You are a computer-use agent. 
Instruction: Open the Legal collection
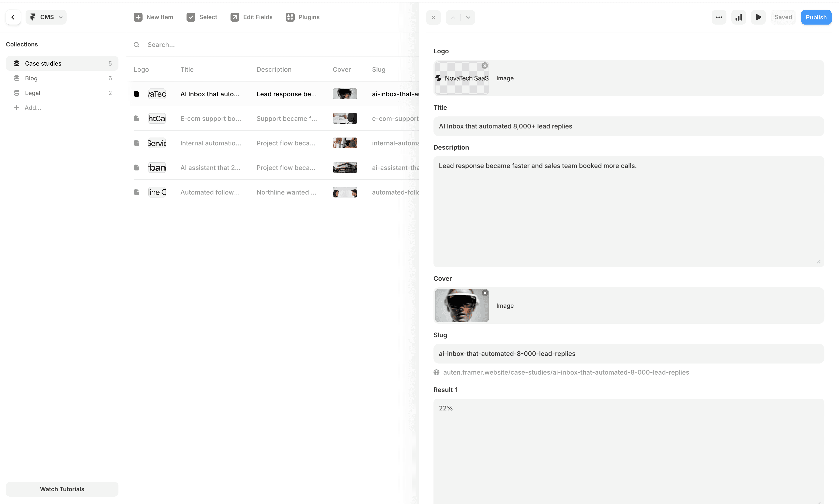click(x=33, y=93)
